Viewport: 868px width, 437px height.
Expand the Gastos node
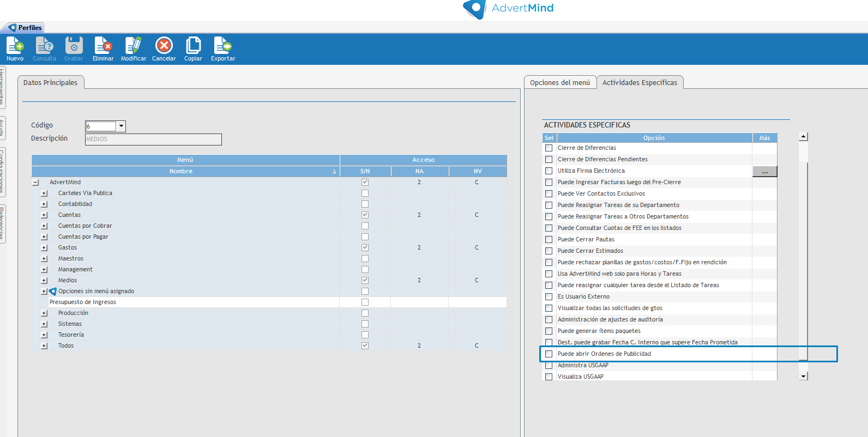[x=44, y=248]
